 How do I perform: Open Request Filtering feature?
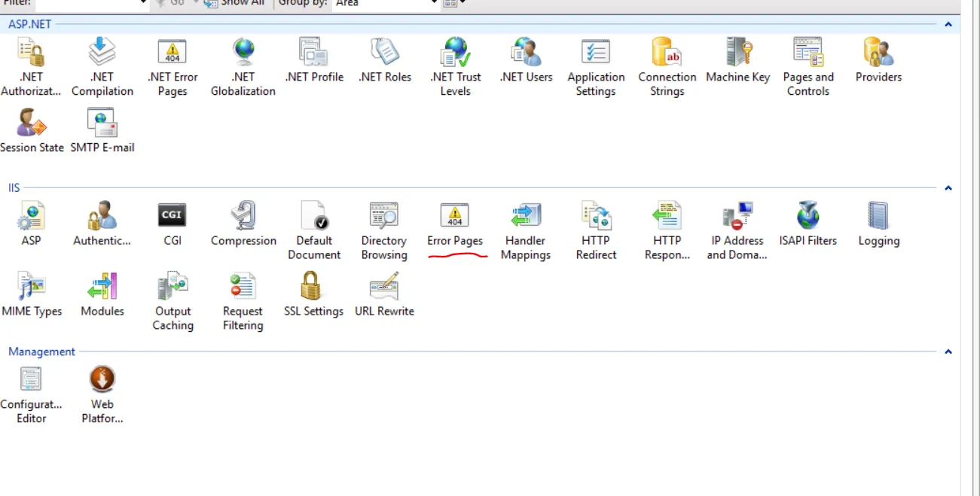tap(243, 301)
